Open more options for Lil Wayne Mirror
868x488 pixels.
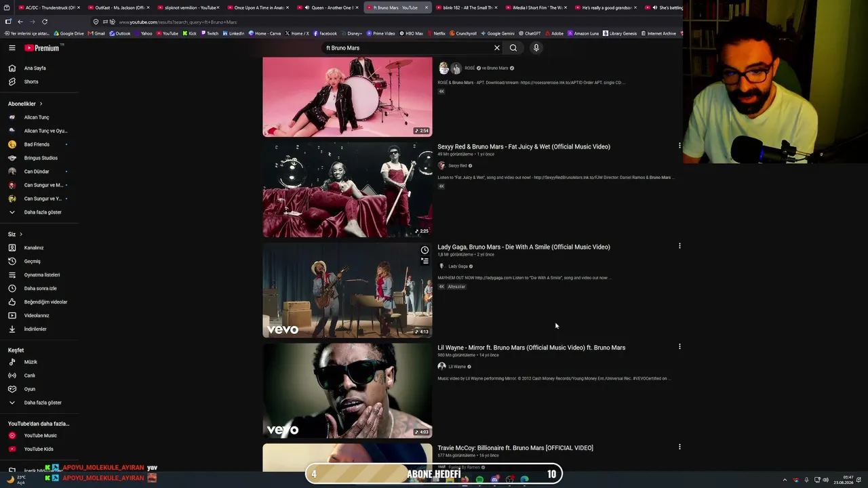pos(679,346)
